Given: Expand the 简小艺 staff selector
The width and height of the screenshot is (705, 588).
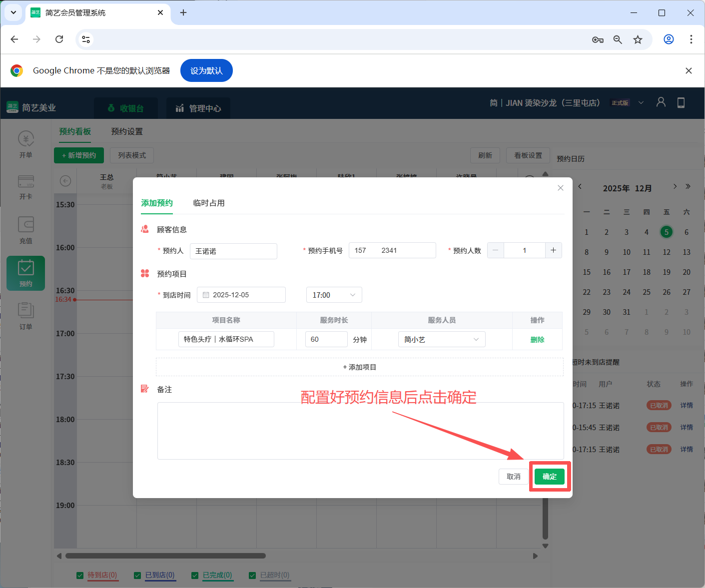Looking at the screenshot, I should pos(441,339).
